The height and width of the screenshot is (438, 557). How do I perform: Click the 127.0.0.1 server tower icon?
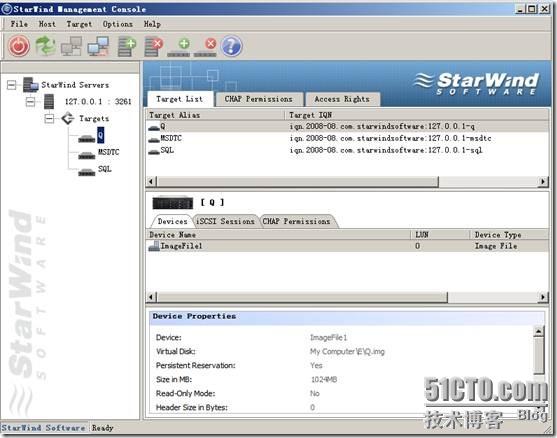tap(49, 102)
